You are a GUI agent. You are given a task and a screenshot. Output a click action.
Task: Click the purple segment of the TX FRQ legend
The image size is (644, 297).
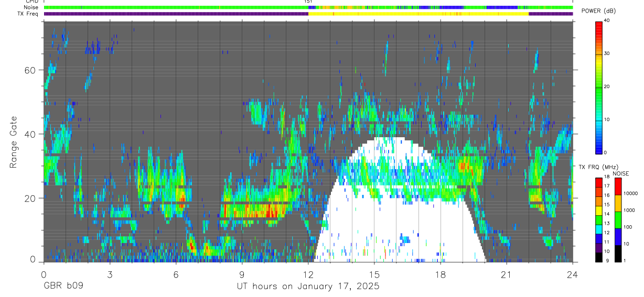point(599,248)
